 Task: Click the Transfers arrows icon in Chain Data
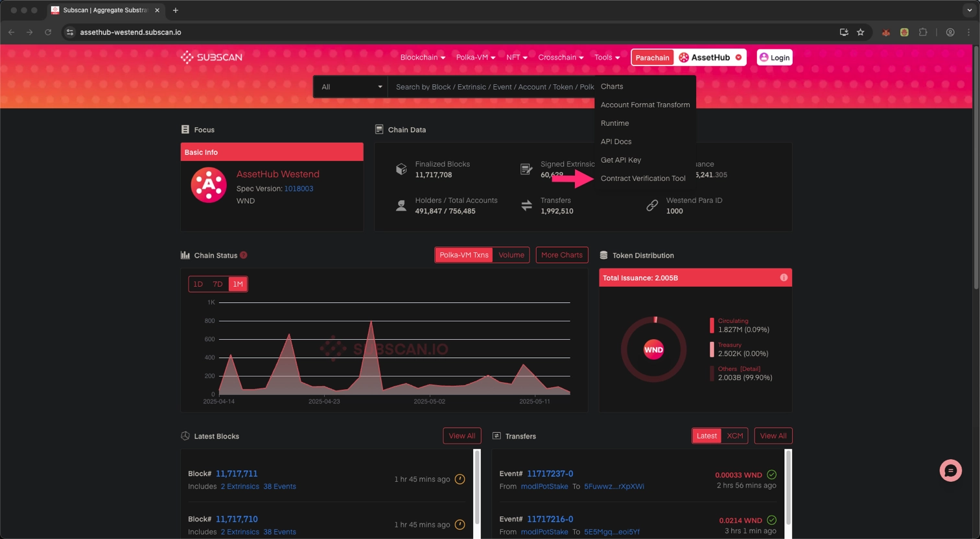(526, 206)
